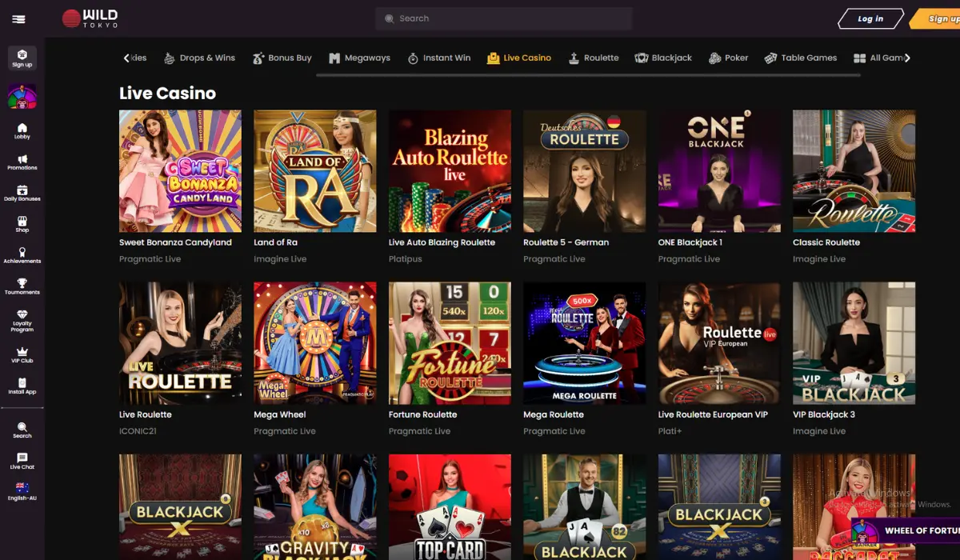Click the category bar horizontal scrollbar
This screenshot has width=960, height=560.
(x=588, y=75)
